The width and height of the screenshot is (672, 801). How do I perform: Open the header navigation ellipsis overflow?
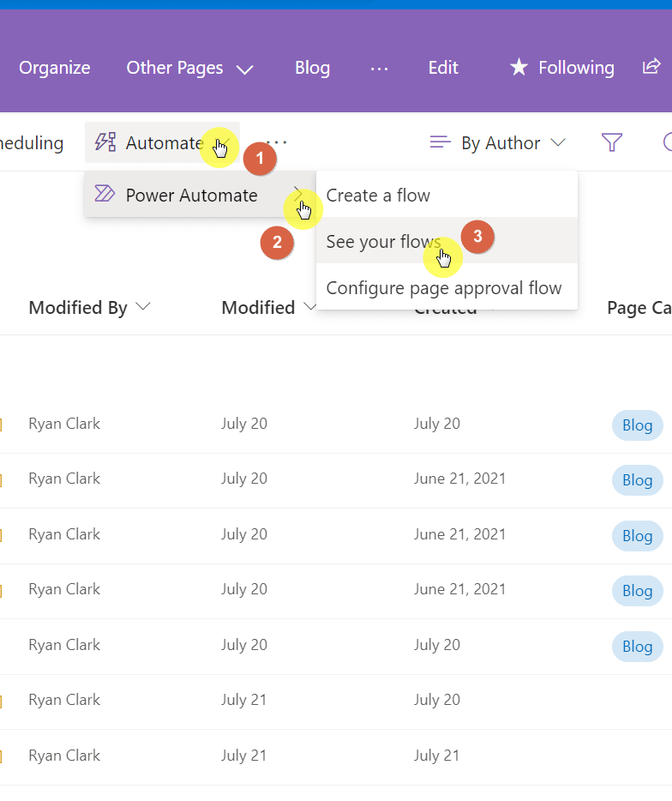(379, 68)
